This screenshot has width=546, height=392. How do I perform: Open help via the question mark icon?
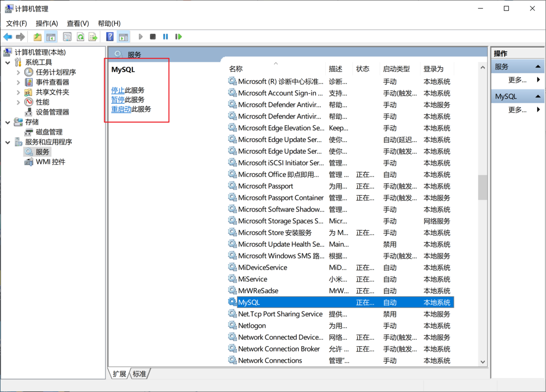point(110,37)
